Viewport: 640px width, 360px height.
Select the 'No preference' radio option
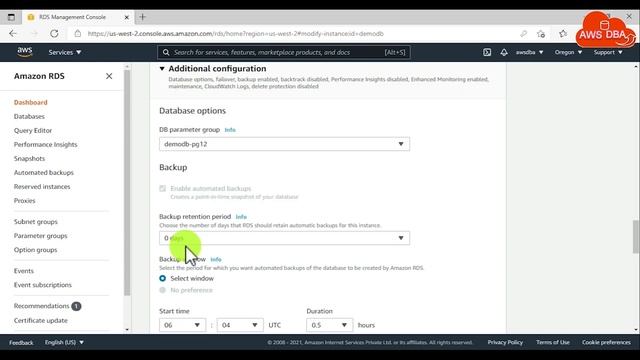162,290
